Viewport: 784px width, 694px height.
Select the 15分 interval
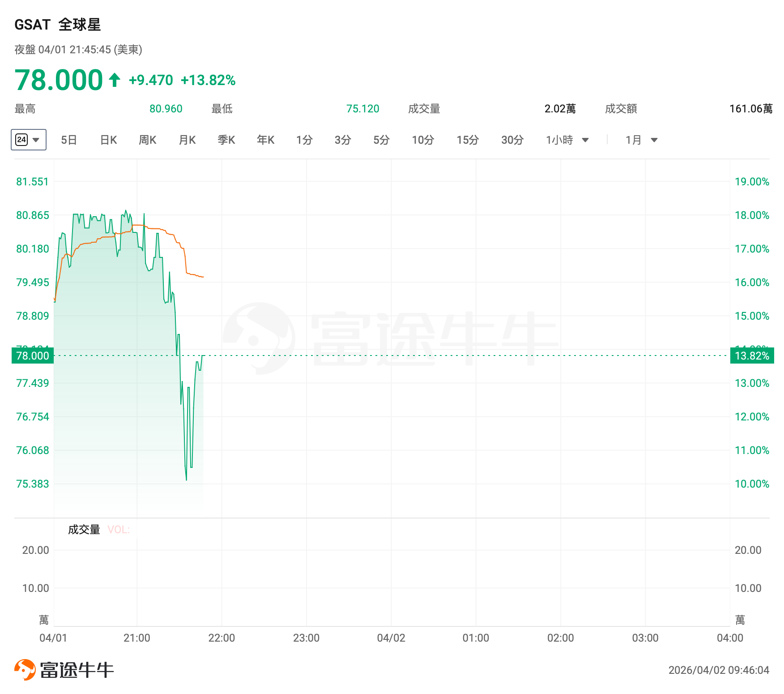[468, 140]
